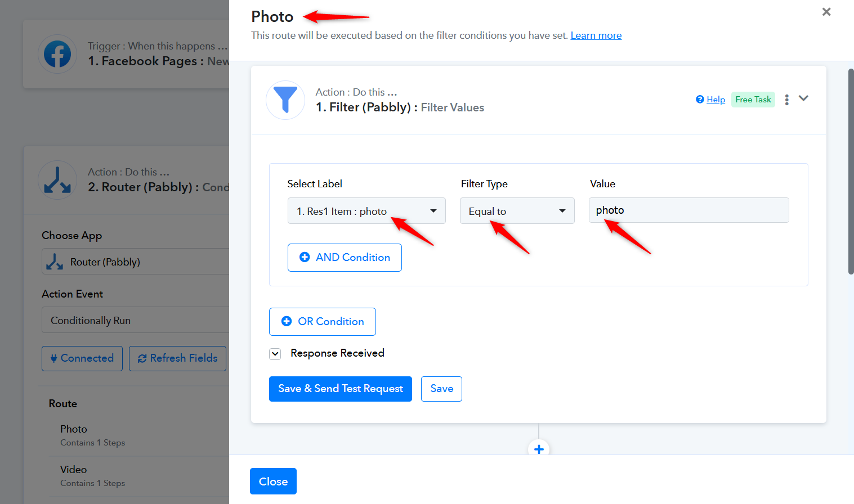854x504 pixels.
Task: Open the Filter Type dropdown
Action: (x=517, y=211)
